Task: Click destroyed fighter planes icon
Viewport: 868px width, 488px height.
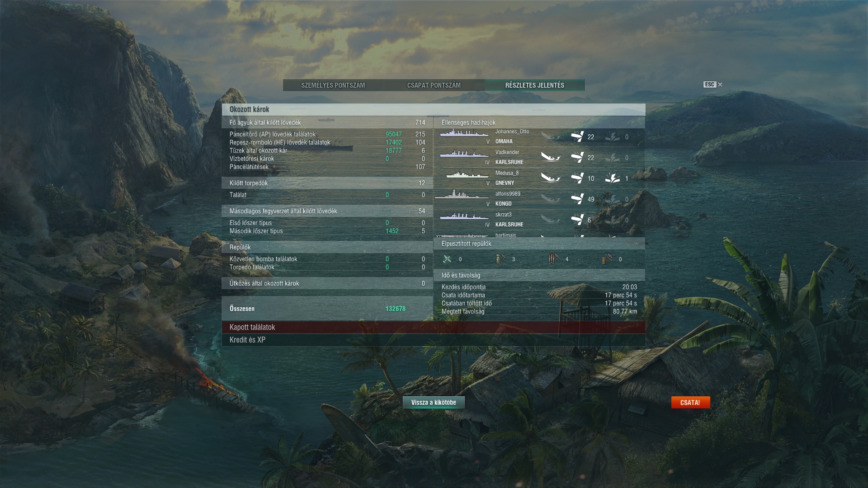Action: [x=447, y=259]
